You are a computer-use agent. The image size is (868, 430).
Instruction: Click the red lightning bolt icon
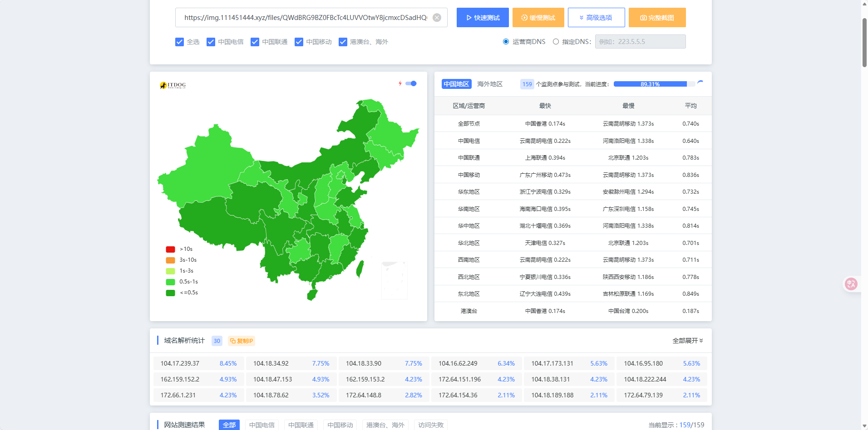[x=400, y=83]
